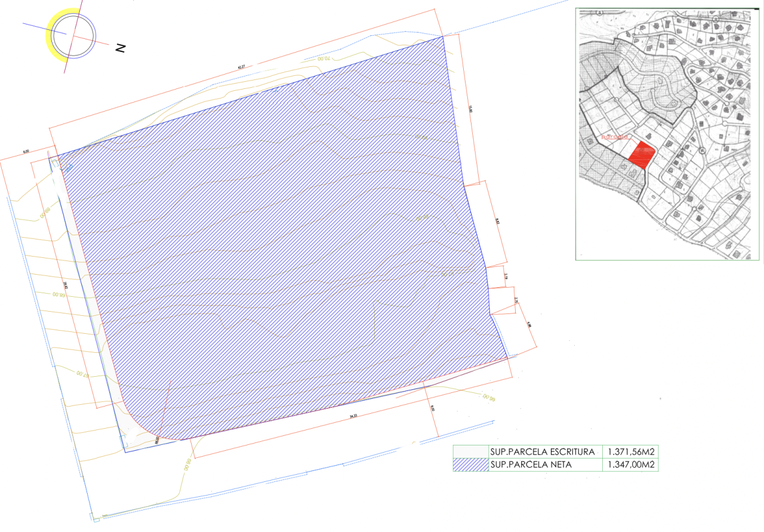764x532 pixels.
Task: Click the letter N beside the compass
Action: [121, 48]
